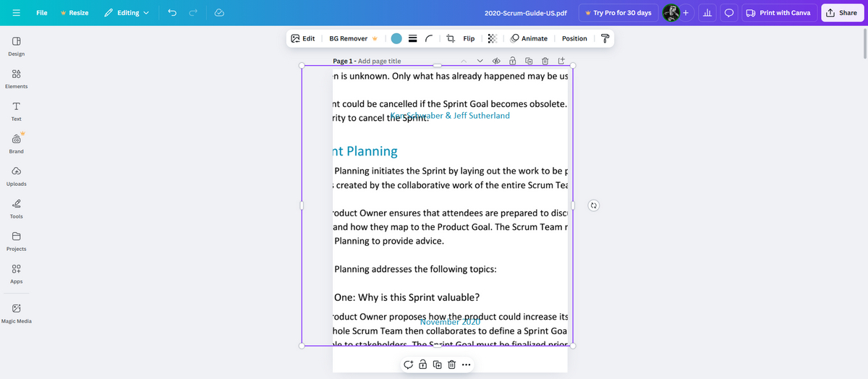
Task: Open the File menu
Action: point(42,12)
